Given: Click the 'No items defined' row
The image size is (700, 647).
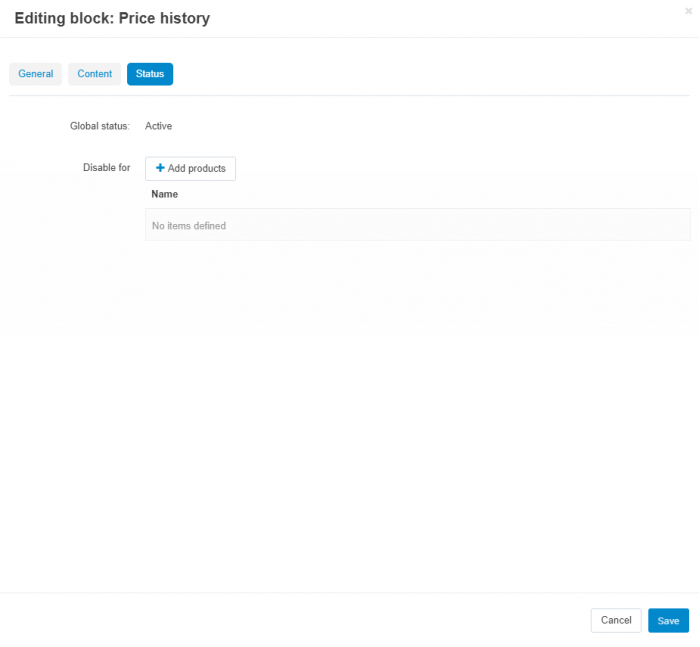Looking at the screenshot, I should click(418, 225).
